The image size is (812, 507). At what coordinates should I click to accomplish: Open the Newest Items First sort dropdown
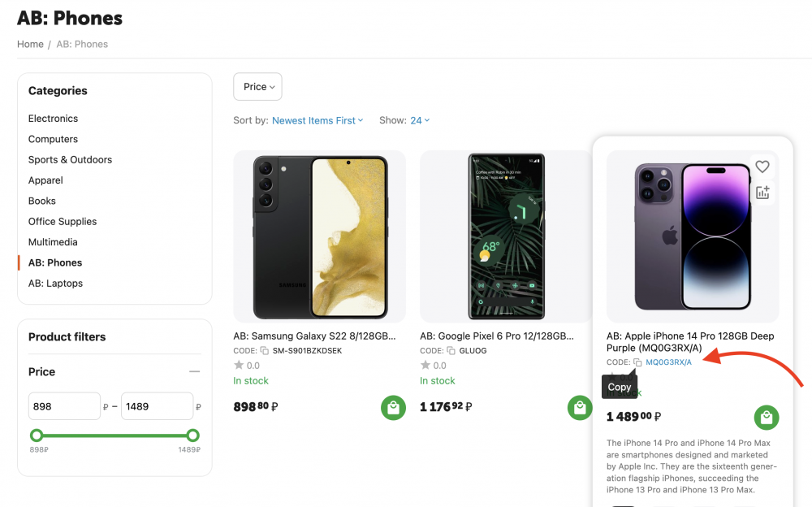(x=317, y=120)
